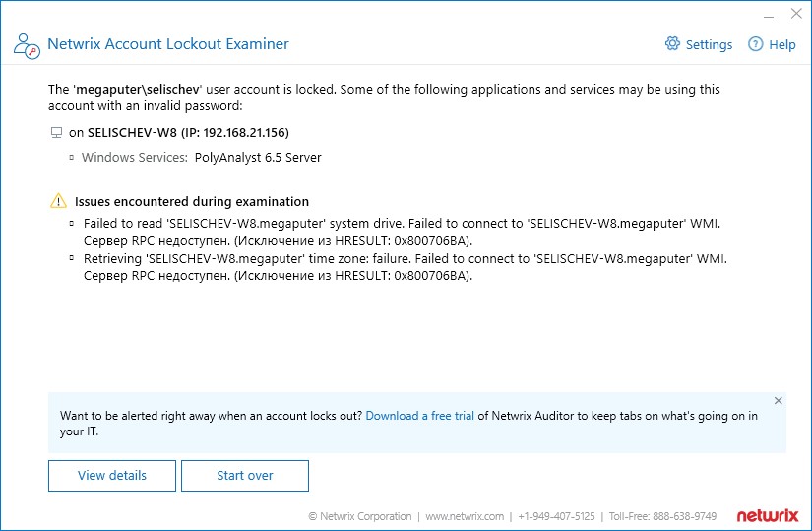812x531 pixels.
Task: Select the PolyAnalyst 6.5 Server service entry
Action: 258,157
